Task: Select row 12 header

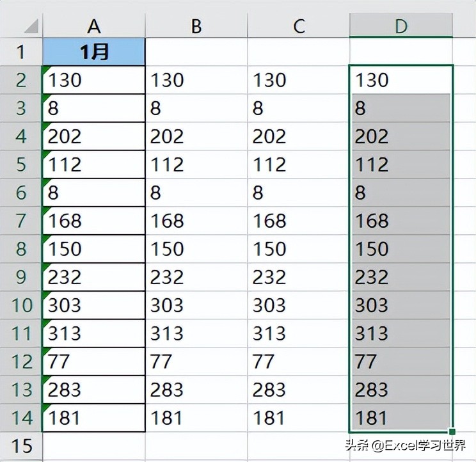Action: pos(20,362)
